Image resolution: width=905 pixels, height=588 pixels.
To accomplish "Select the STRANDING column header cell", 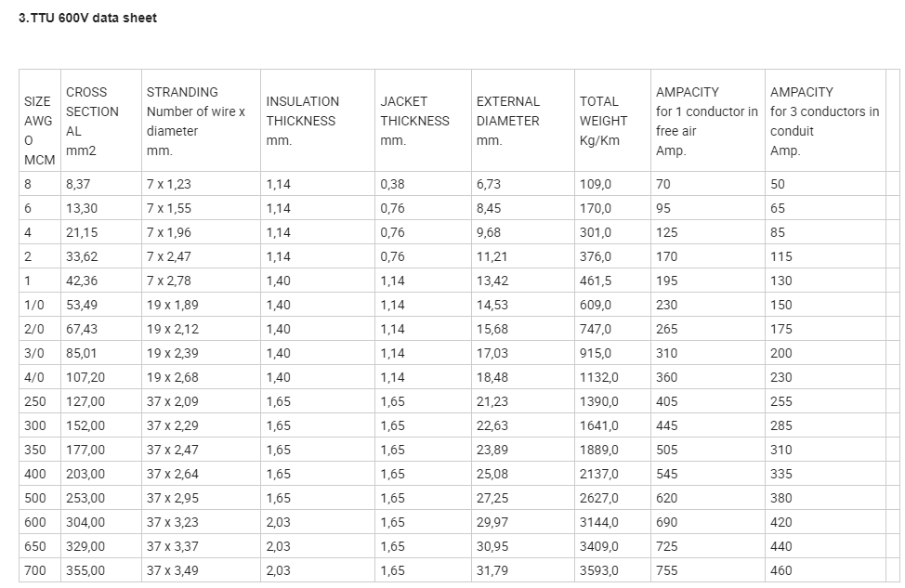I will 201,120.
